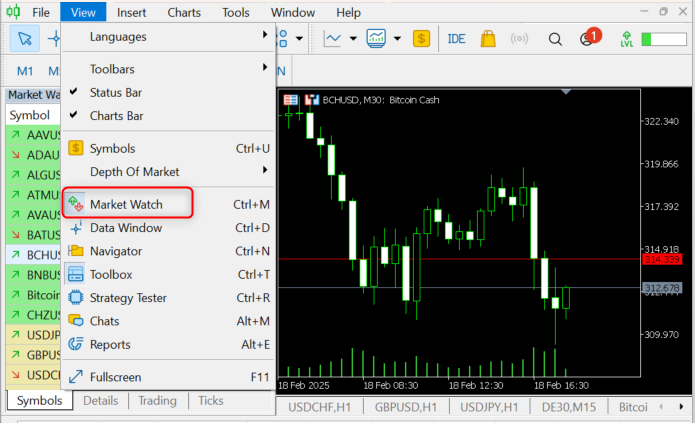Image resolution: width=695 pixels, height=423 pixels.
Task: Switch to the GBPUSD,H1 chart tab
Action: [x=406, y=407]
